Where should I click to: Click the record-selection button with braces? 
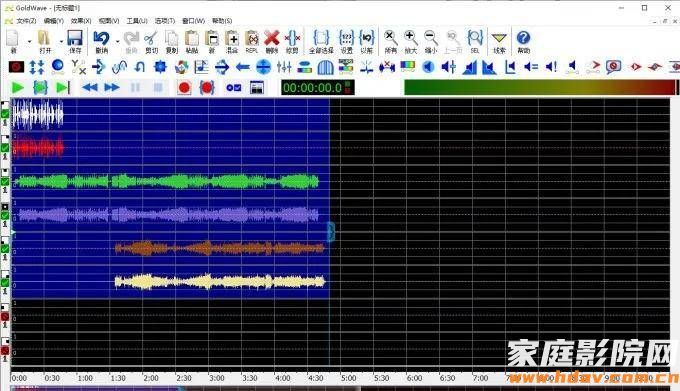tap(207, 88)
